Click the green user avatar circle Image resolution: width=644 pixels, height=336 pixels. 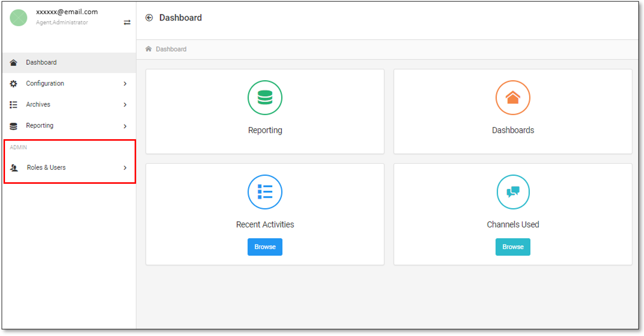[x=19, y=18]
